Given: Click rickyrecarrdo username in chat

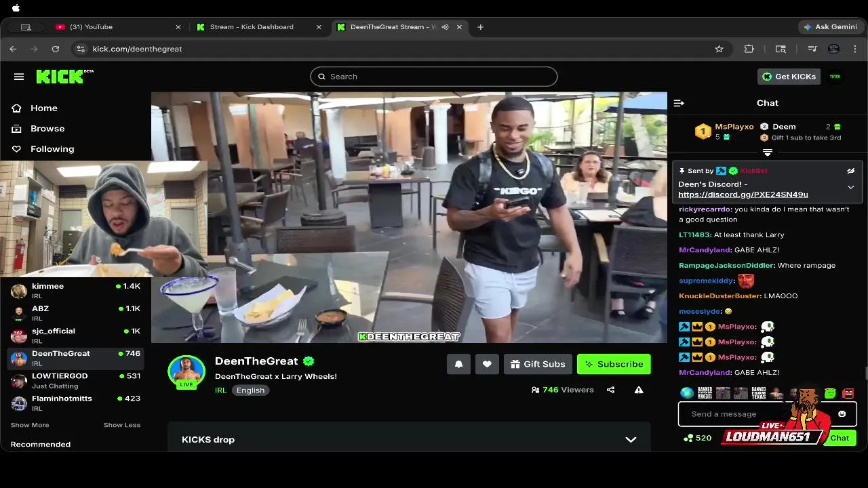Looking at the screenshot, I should [705, 209].
